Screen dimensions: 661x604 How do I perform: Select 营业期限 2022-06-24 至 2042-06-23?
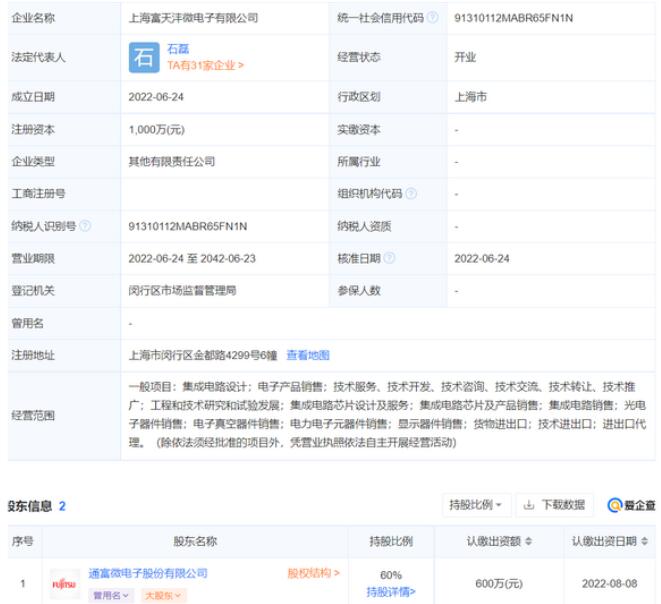[x=192, y=258]
